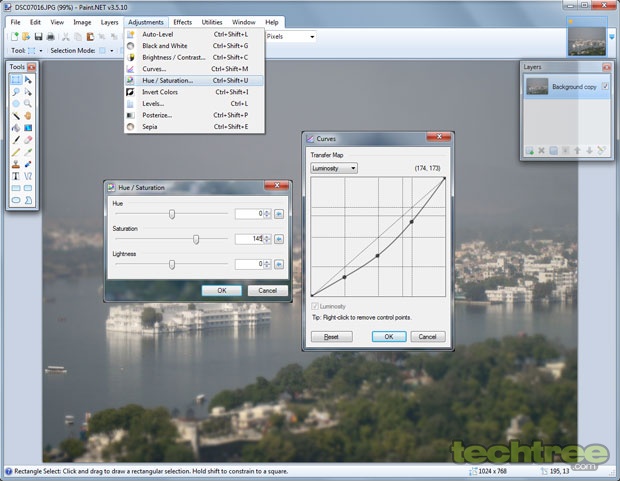Open the Luminosity transfer map dropdown
Image resolution: width=620 pixels, height=481 pixels.
334,168
